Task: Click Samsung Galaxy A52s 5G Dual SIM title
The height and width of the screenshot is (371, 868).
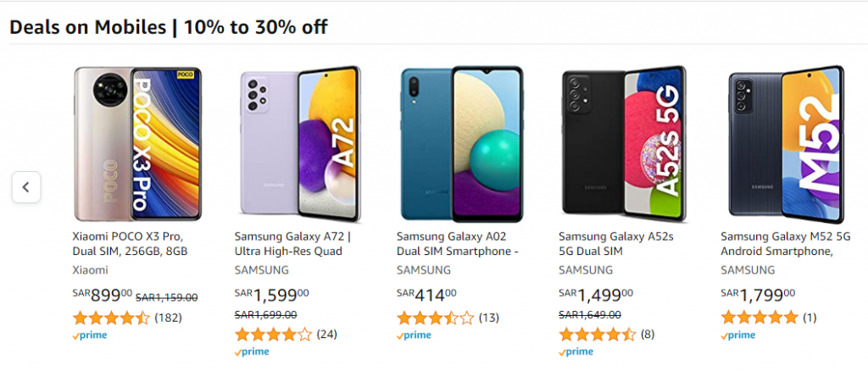Action: (616, 244)
